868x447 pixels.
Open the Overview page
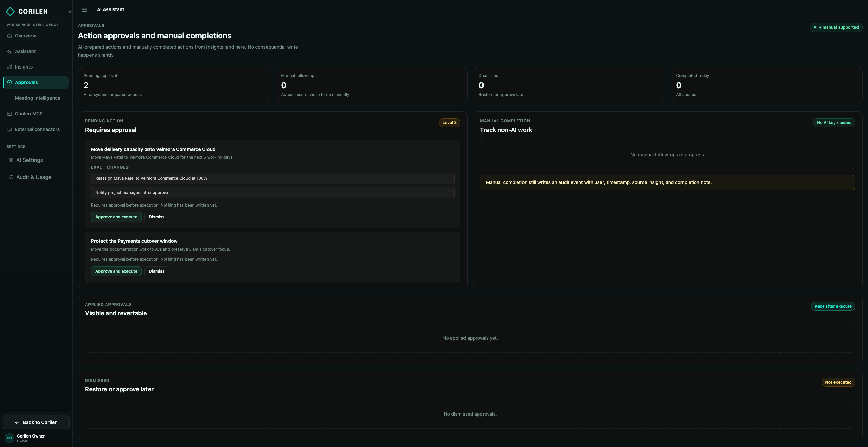(x=36, y=36)
